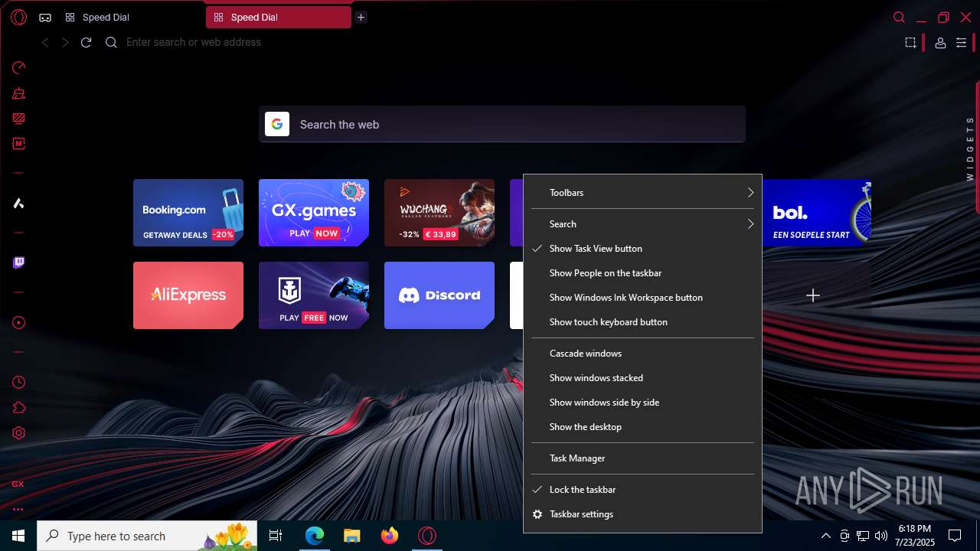This screenshot has width=980, height=551.
Task: Select Show windows stacked
Action: (x=642, y=378)
